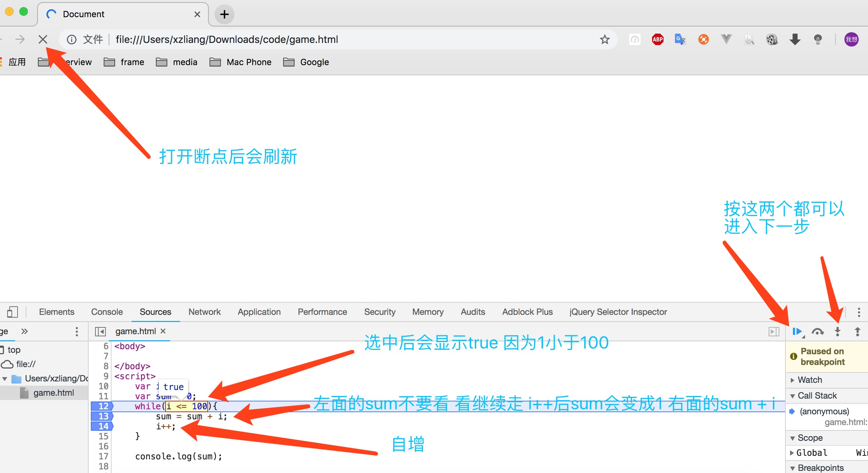868x473 pixels.
Task: Click the Step over function icon
Action: tap(817, 332)
